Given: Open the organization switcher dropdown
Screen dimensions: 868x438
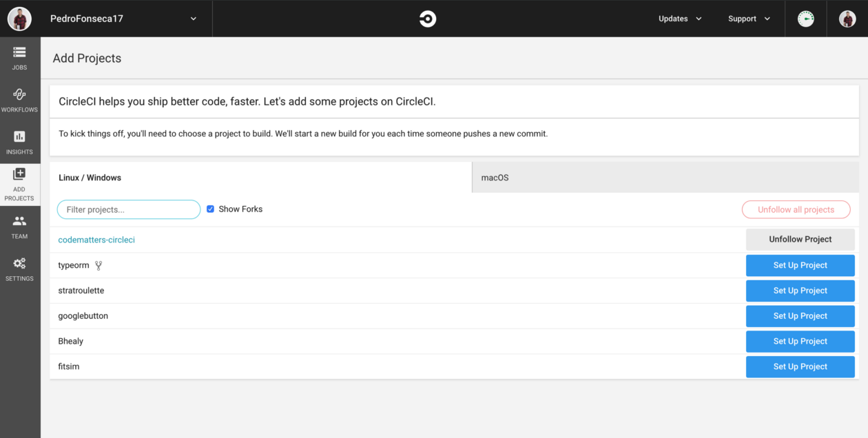Looking at the screenshot, I should (124, 19).
